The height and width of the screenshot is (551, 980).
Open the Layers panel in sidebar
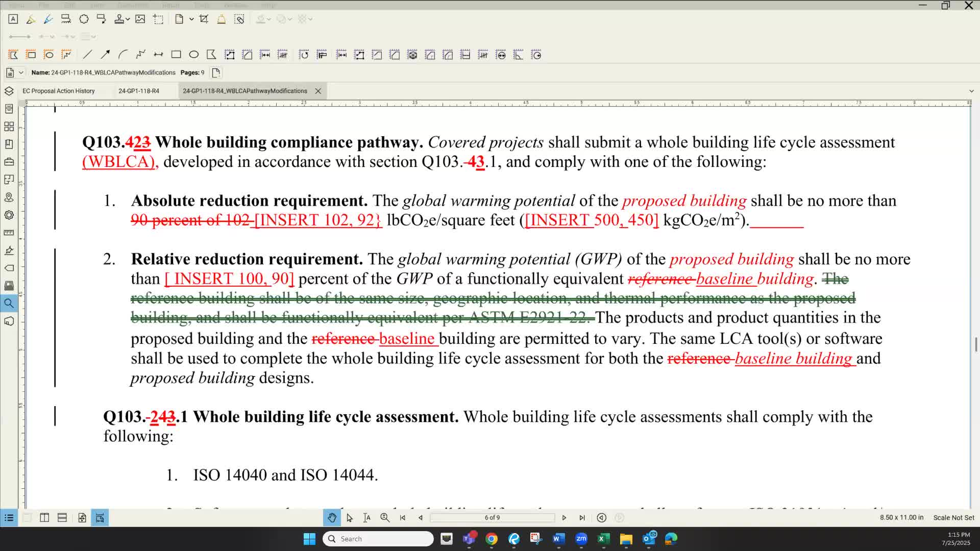pyautogui.click(x=9, y=91)
